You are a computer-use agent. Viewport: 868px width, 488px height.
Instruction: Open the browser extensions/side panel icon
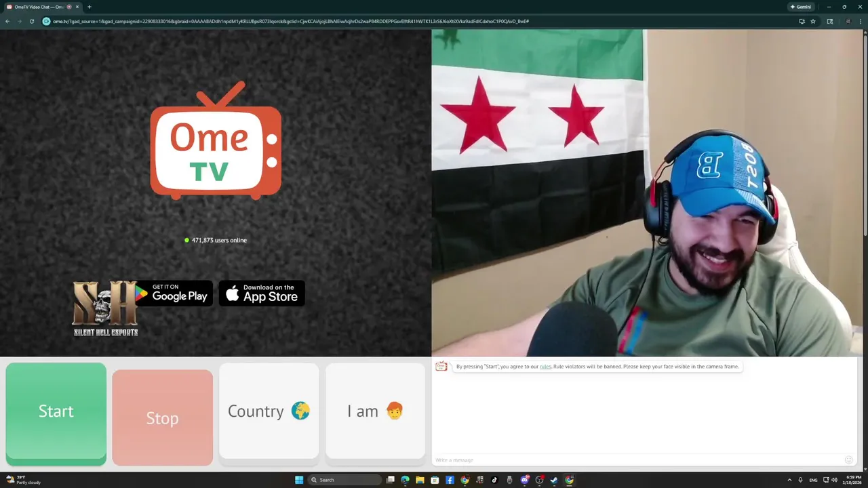(x=830, y=21)
